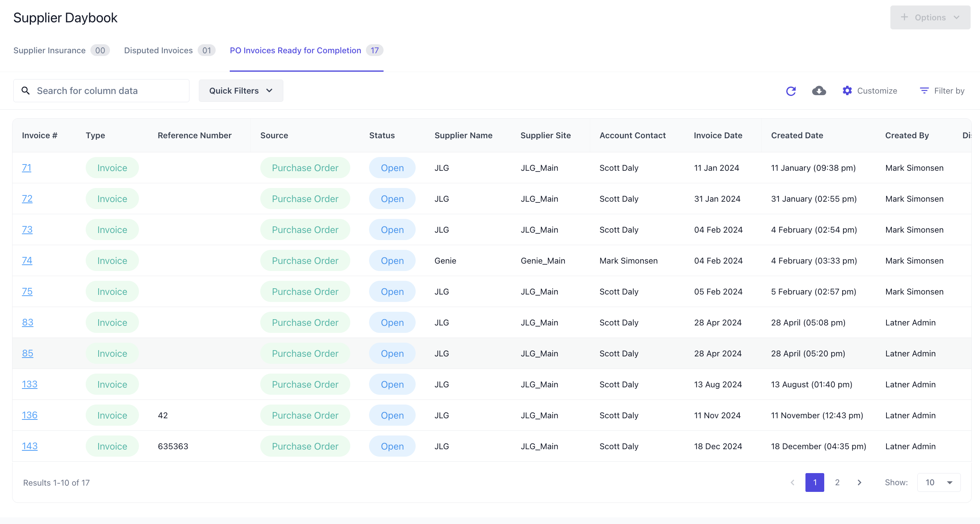The image size is (980, 524).
Task: Click the refresh table icon
Action: 791,91
